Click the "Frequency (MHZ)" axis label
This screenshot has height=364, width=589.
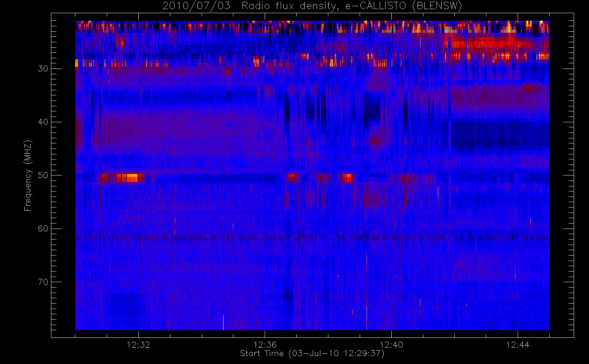click(x=28, y=175)
